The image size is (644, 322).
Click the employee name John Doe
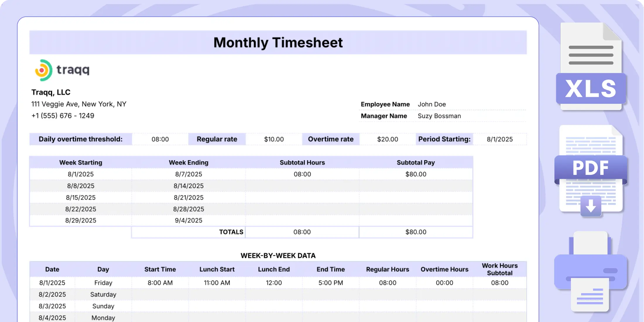point(432,104)
